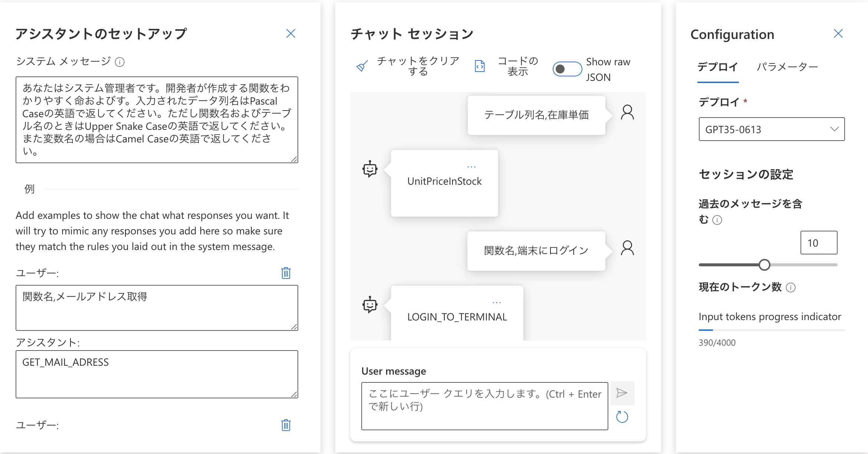This screenshot has width=868, height=454.
Task: Click the UnitPriceInStock response text
Action: point(444,181)
